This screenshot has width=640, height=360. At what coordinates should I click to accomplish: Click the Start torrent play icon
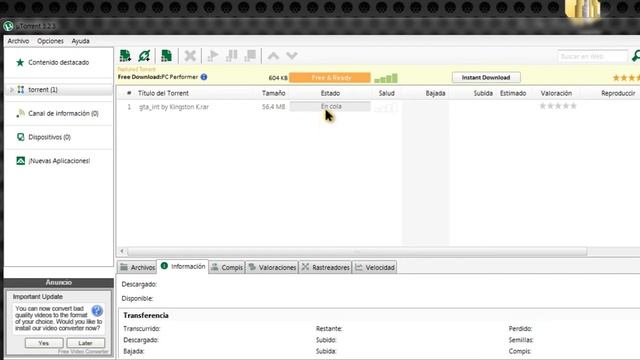point(213,56)
